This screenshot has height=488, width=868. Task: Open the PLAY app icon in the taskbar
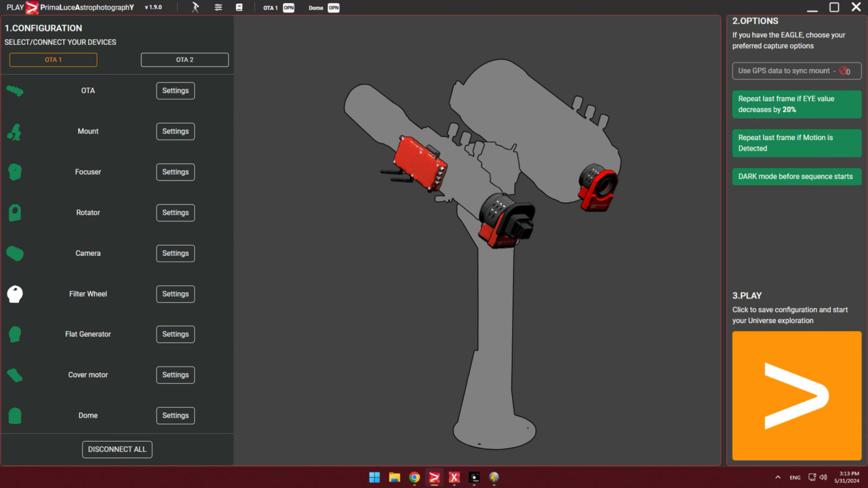[434, 477]
